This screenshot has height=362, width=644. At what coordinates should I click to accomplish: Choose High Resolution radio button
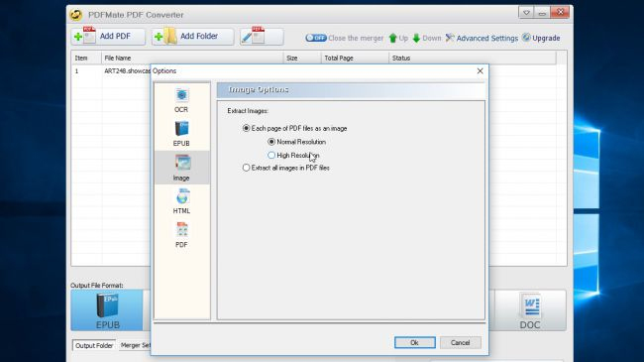(x=293, y=156)
